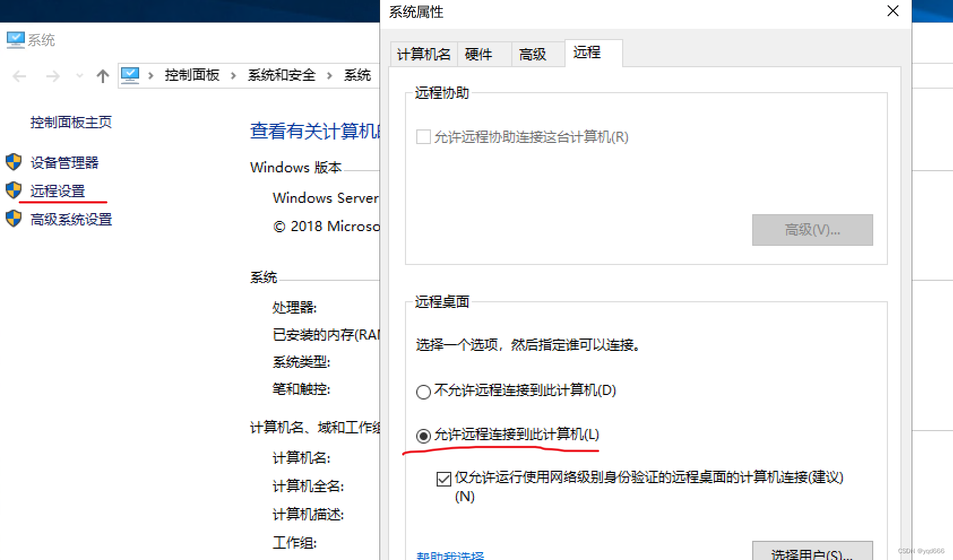The image size is (953, 560).
Task: Click the 高级(V)... button
Action: pyautogui.click(x=812, y=230)
